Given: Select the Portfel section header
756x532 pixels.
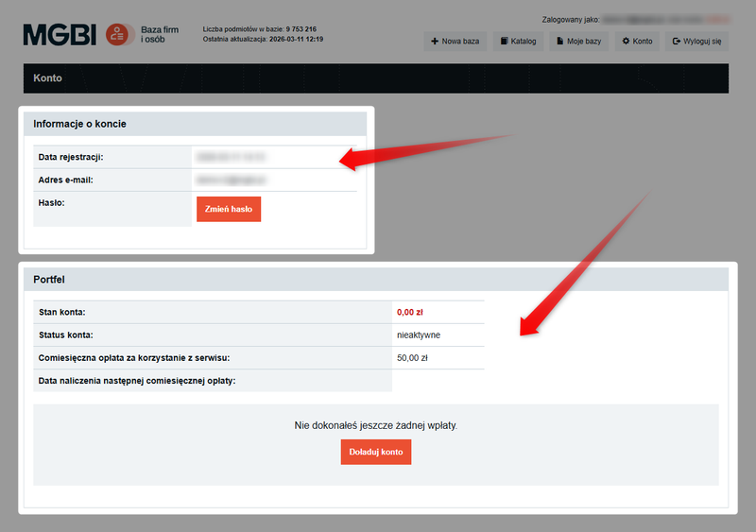Looking at the screenshot, I should point(48,280).
